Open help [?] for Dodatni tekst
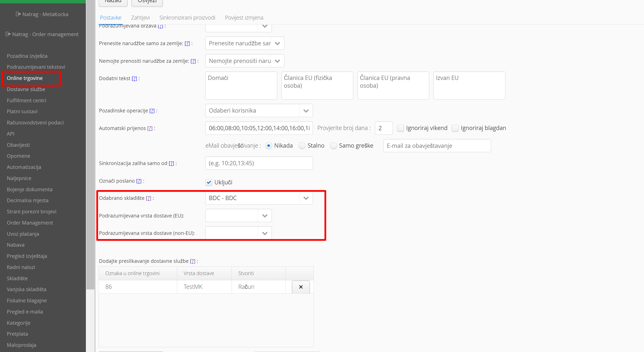644x352 pixels. pyautogui.click(x=134, y=78)
